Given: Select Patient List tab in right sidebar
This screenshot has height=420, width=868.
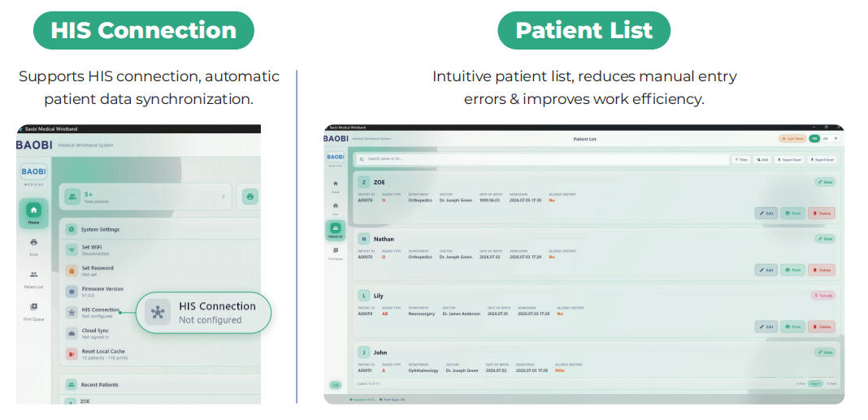Looking at the screenshot, I should (x=336, y=230).
